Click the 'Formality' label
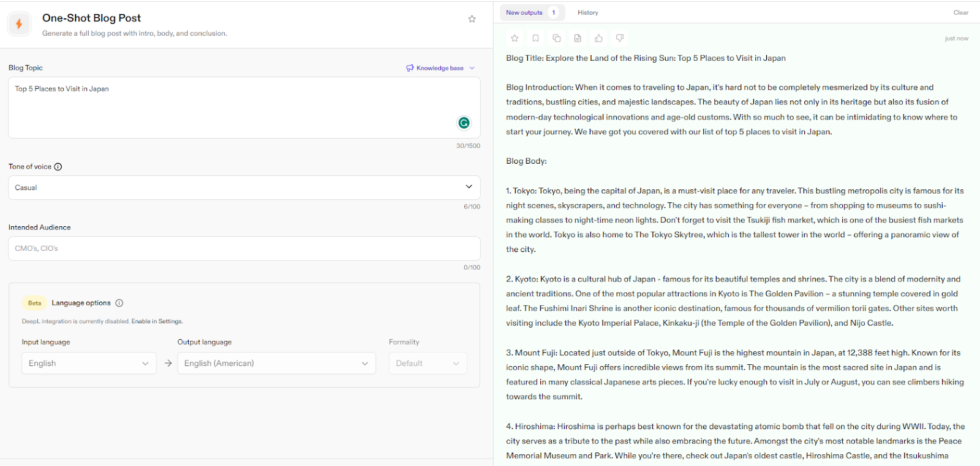 pos(404,342)
